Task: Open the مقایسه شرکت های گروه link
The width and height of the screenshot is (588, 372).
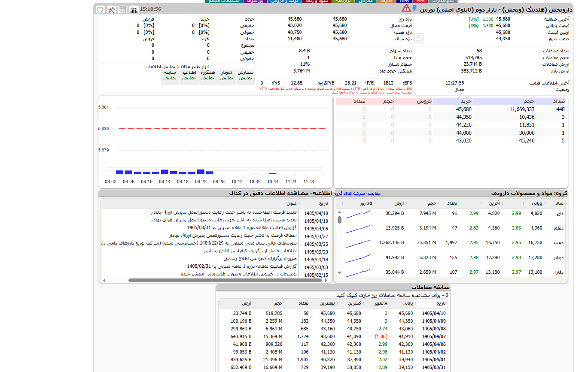Action: tap(357, 194)
